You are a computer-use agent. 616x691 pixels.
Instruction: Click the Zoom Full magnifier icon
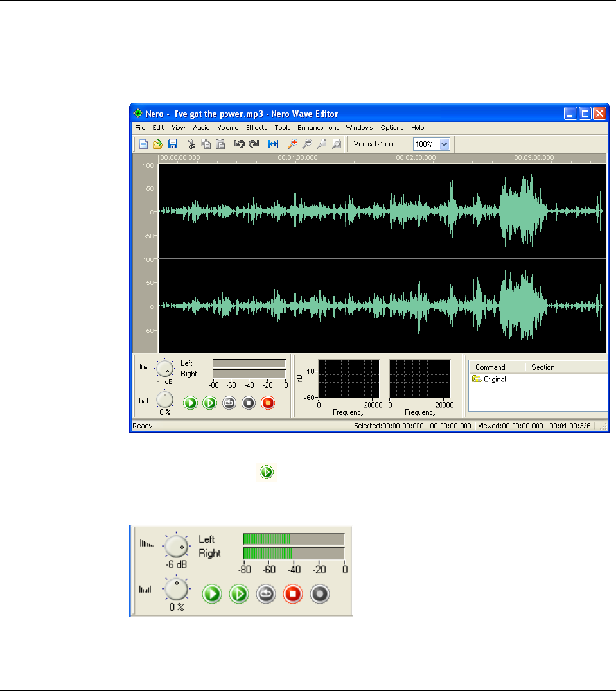coord(337,144)
